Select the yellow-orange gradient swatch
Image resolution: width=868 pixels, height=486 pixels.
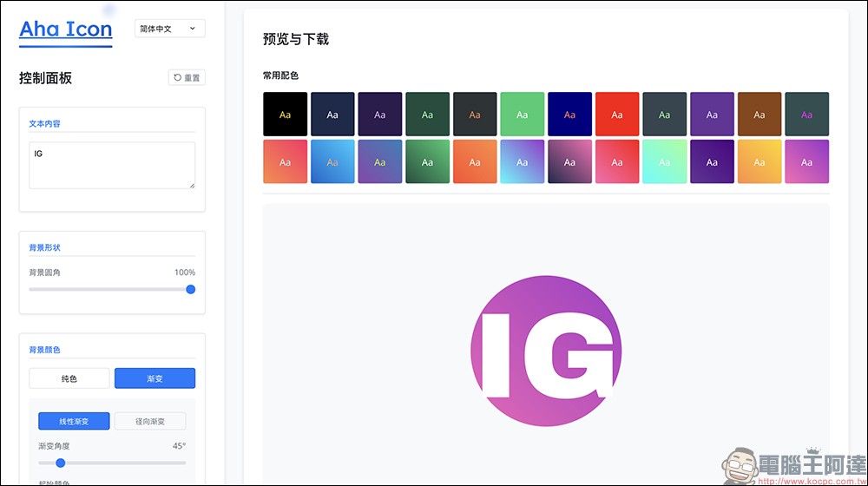[x=759, y=161]
